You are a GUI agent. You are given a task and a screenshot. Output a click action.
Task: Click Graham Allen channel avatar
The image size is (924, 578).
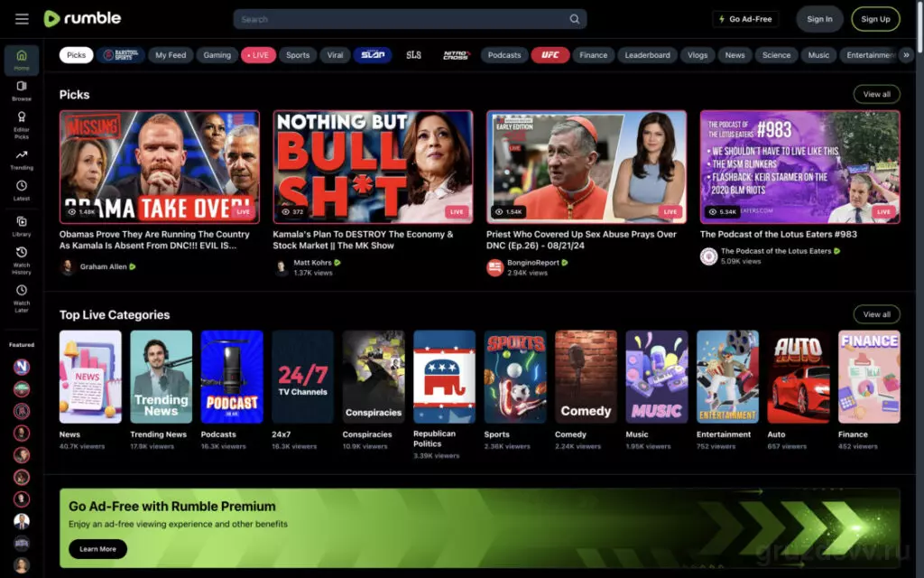pyautogui.click(x=68, y=266)
